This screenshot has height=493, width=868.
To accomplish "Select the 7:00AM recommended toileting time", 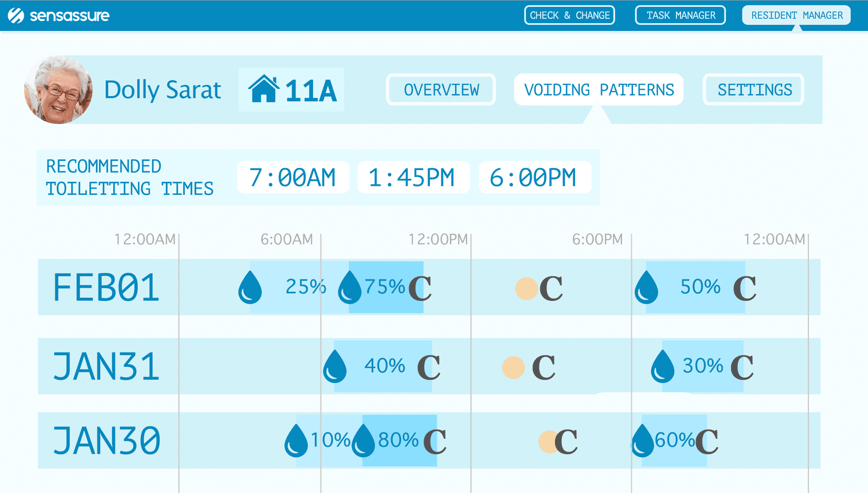I will [x=293, y=178].
